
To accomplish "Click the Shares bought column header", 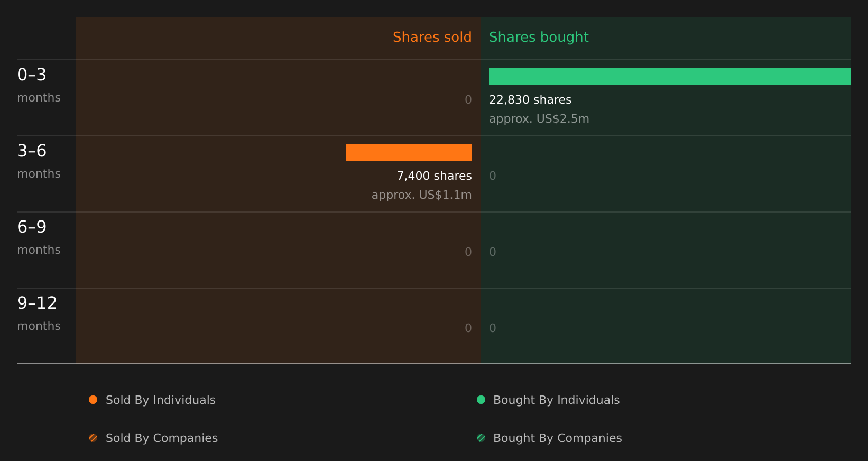I will point(539,37).
